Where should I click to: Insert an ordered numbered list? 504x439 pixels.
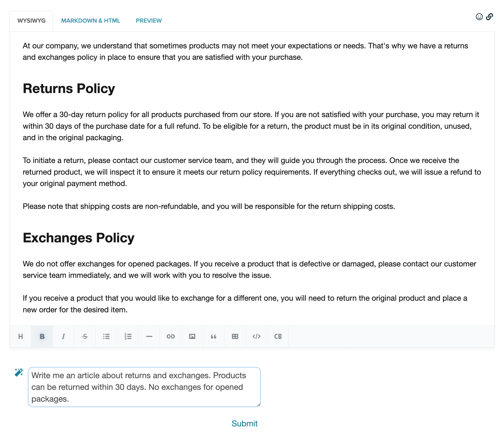[x=128, y=336]
